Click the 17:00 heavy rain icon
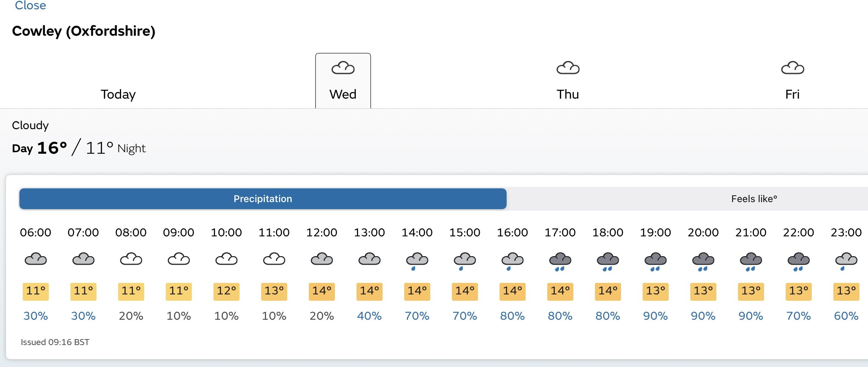 click(560, 261)
